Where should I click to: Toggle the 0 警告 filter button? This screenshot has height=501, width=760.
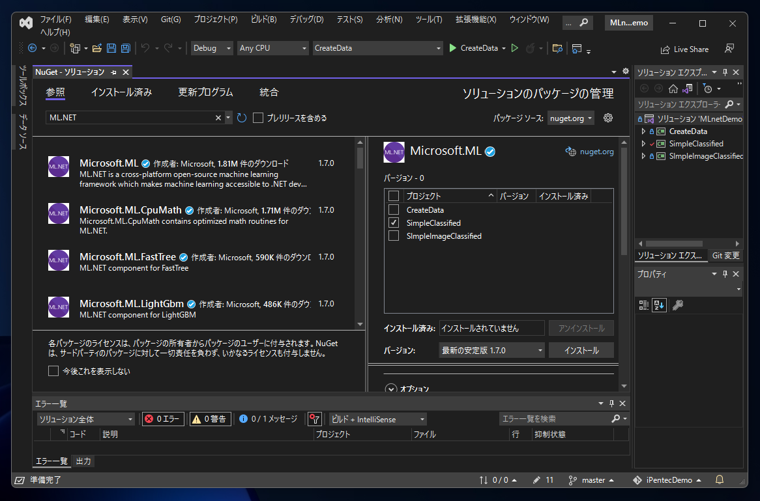coord(210,419)
